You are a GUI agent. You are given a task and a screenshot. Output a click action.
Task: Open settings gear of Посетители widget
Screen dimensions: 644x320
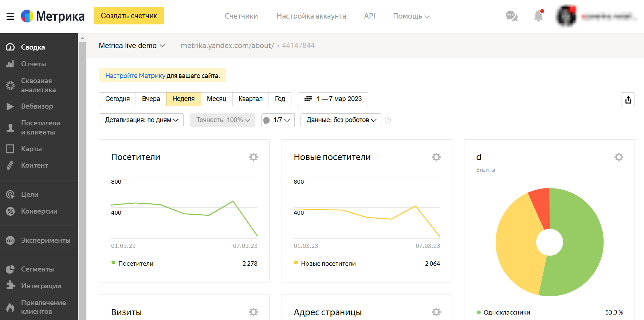(254, 157)
